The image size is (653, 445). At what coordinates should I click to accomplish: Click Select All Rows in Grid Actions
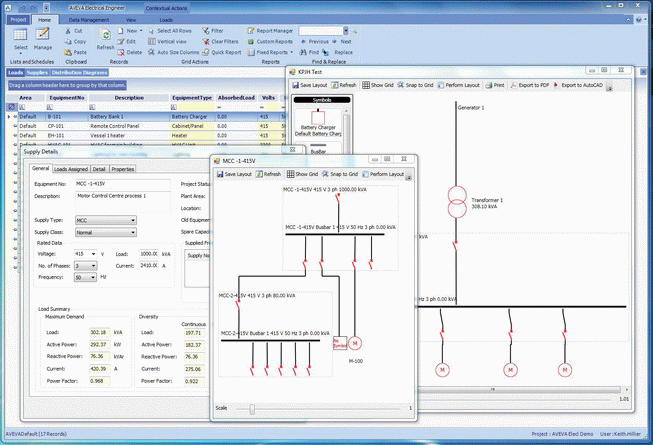pos(171,31)
